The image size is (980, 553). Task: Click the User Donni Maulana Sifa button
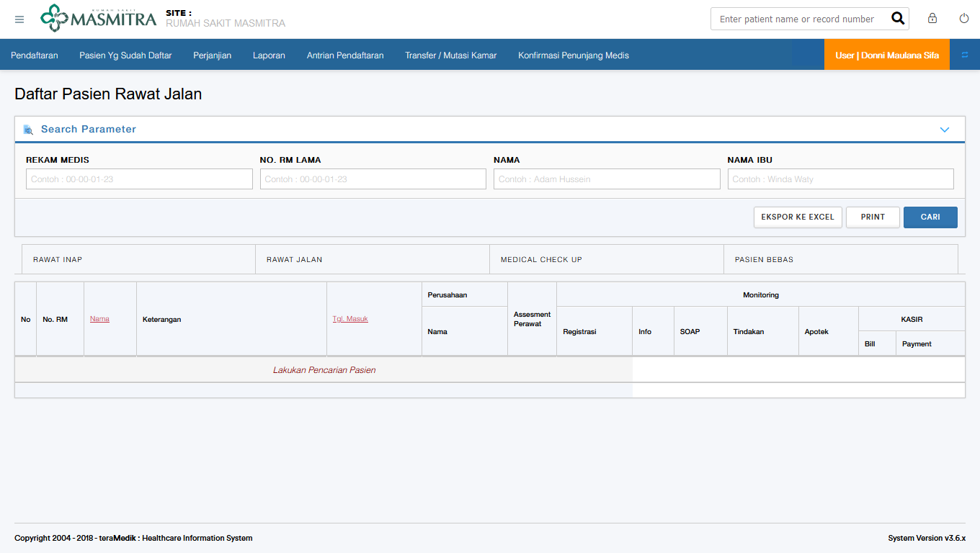pos(887,55)
